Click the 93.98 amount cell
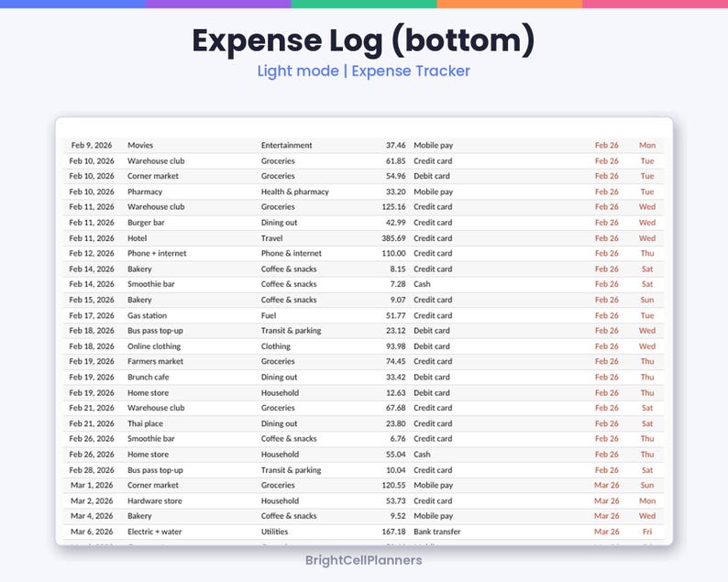The image size is (728, 582). 395,346
